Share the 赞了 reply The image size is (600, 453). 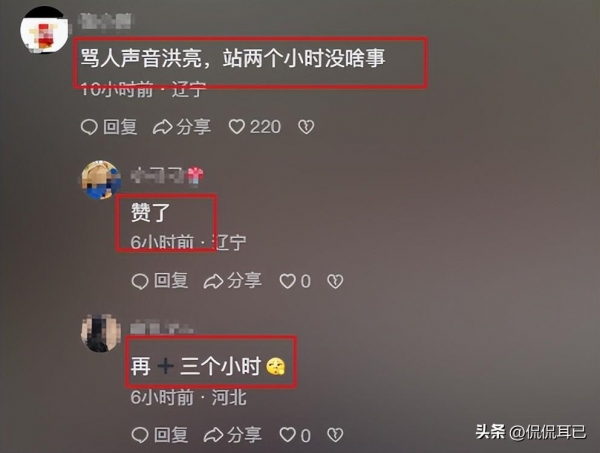click(x=233, y=282)
